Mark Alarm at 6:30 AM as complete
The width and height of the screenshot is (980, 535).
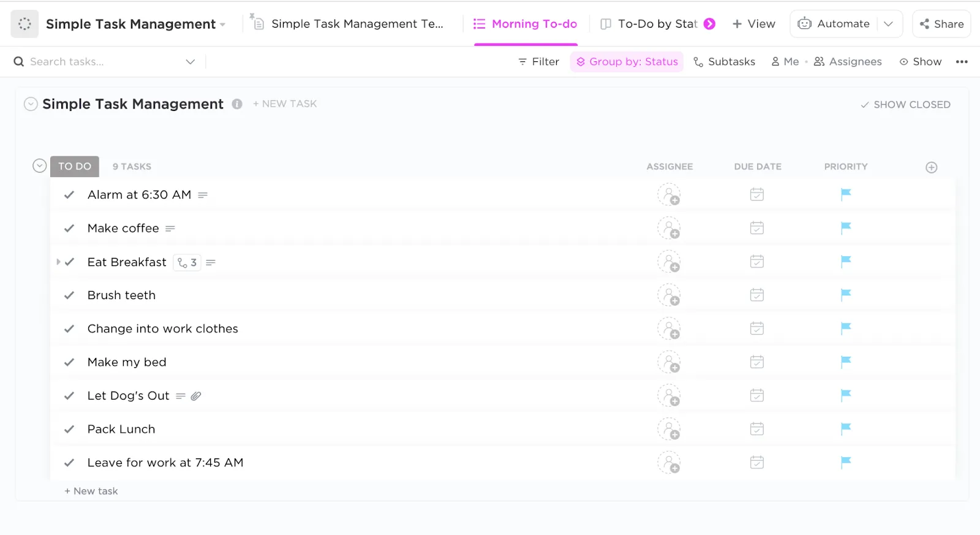pyautogui.click(x=69, y=195)
